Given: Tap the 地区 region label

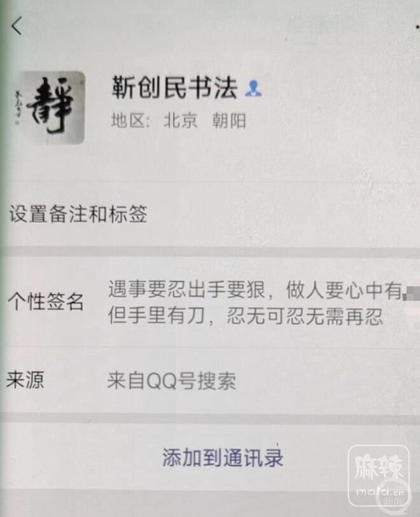Looking at the screenshot, I should pyautogui.click(x=131, y=120).
